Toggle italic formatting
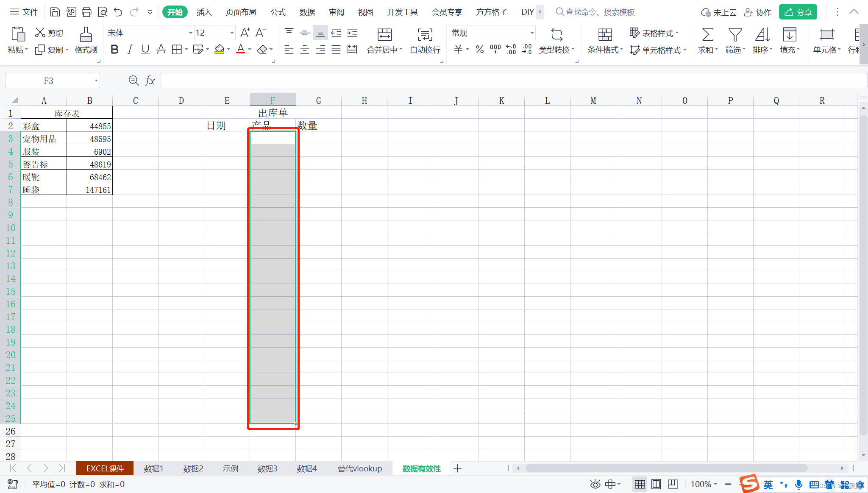Image resolution: width=868 pixels, height=493 pixels. tap(130, 50)
